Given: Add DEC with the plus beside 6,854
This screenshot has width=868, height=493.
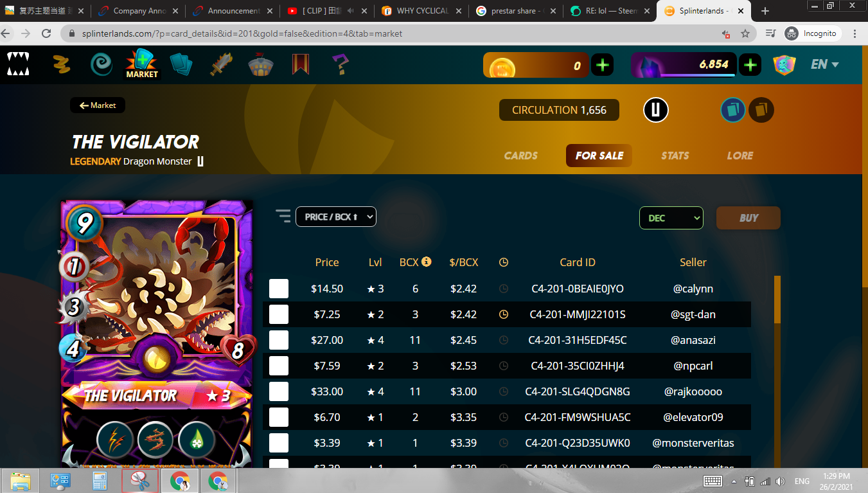Looking at the screenshot, I should tap(750, 65).
